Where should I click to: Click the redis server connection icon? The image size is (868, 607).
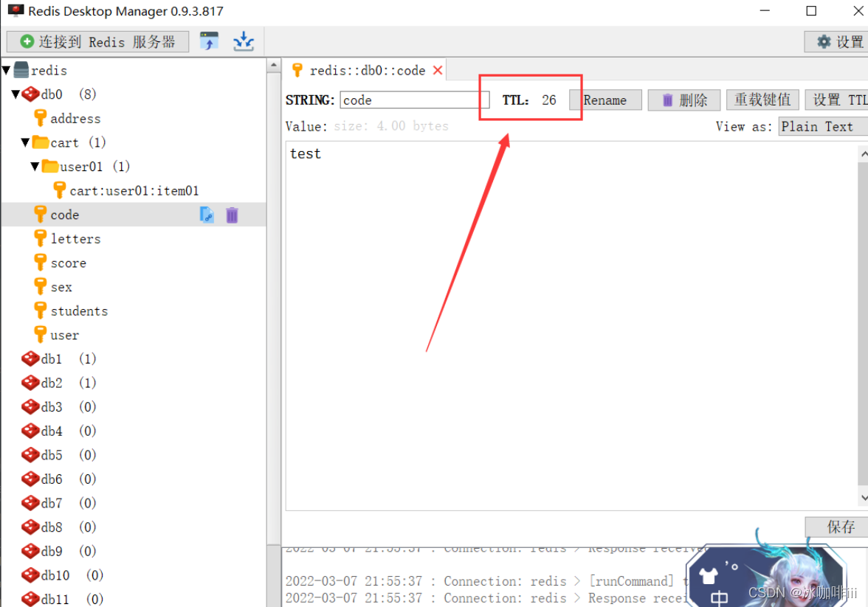tap(21, 70)
